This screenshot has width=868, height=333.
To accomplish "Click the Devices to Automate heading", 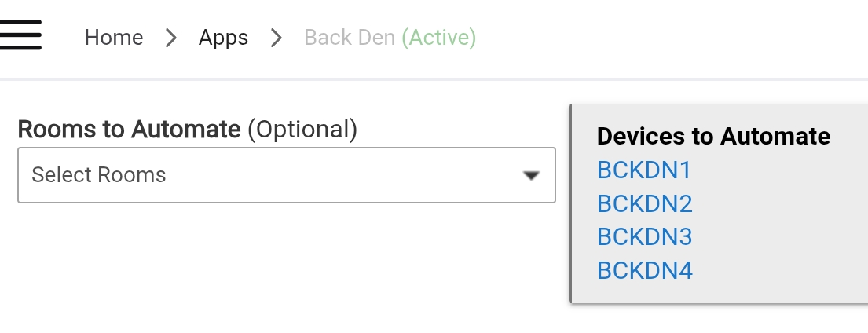I will pyautogui.click(x=713, y=137).
